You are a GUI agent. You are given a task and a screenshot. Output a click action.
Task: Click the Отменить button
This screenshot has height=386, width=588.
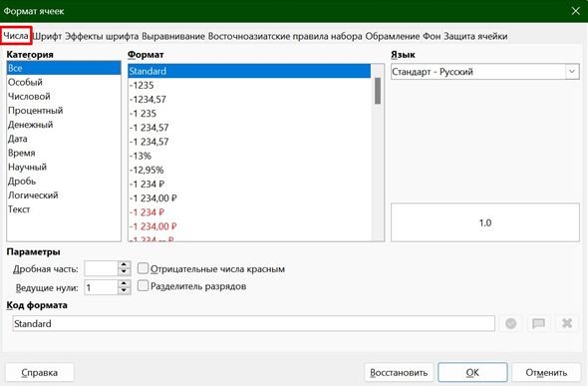tap(546, 372)
